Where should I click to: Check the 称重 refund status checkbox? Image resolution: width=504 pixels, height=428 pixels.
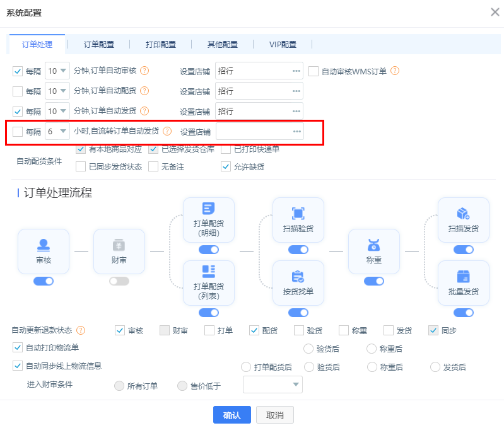pos(344,330)
